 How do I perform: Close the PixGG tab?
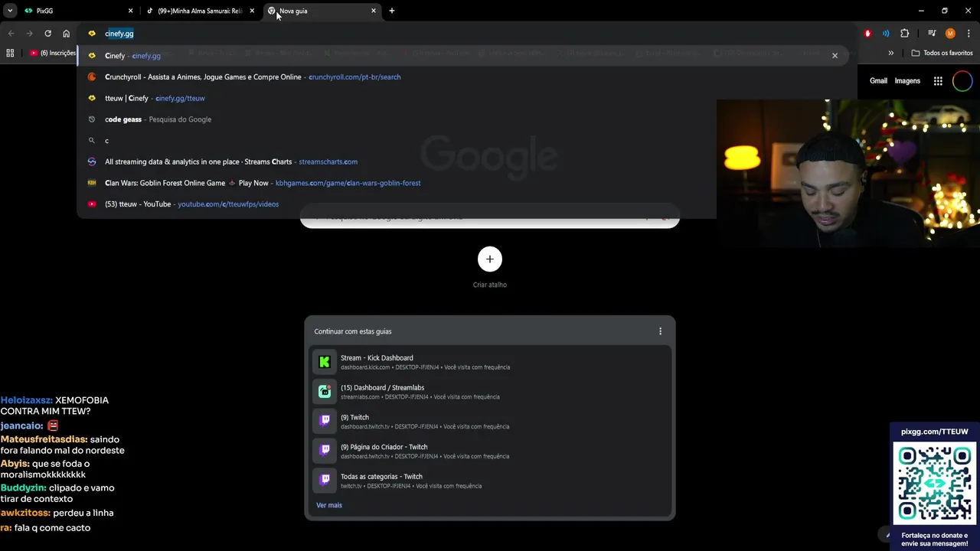click(130, 11)
